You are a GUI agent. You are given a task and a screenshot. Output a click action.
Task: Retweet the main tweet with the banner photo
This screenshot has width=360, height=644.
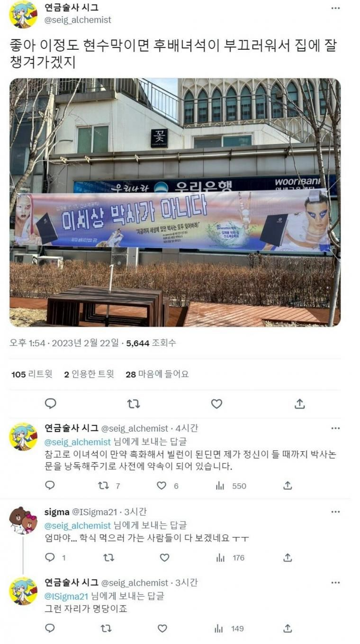[x=134, y=404]
